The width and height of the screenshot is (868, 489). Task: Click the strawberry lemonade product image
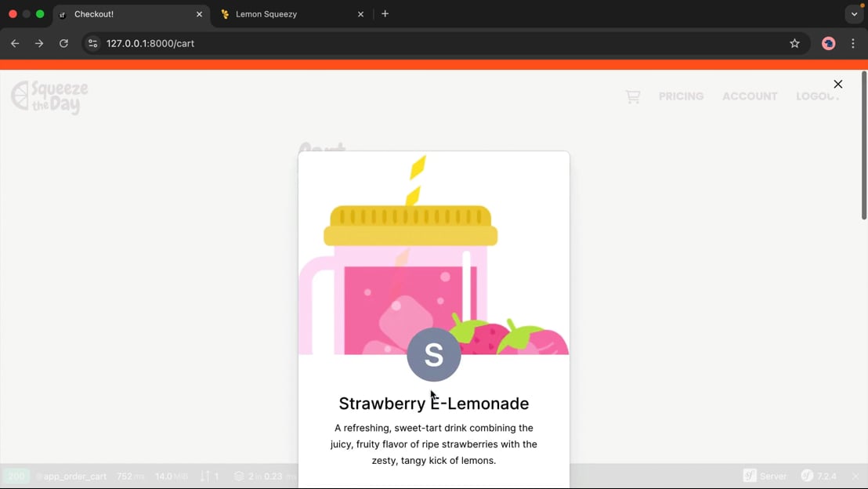tap(433, 253)
